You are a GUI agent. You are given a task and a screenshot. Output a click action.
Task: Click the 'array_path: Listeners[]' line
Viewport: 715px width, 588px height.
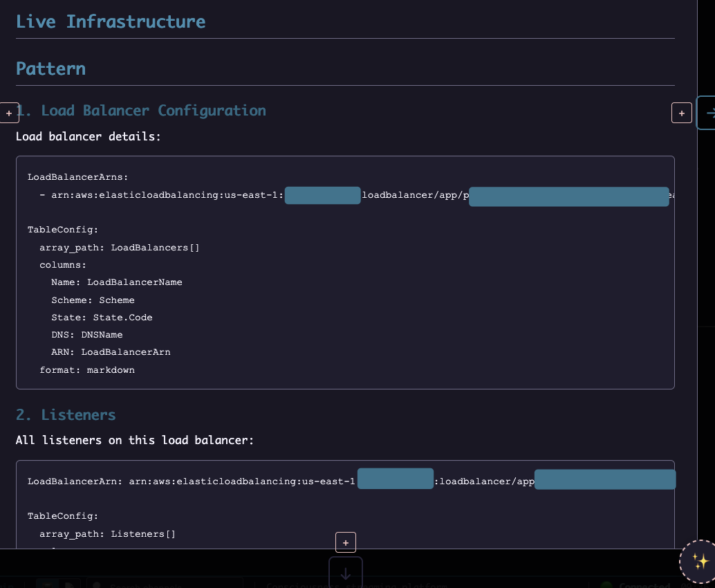(x=107, y=534)
